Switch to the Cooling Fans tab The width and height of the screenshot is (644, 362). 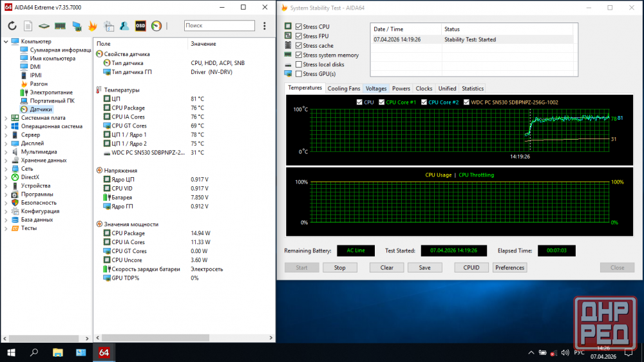pos(343,88)
